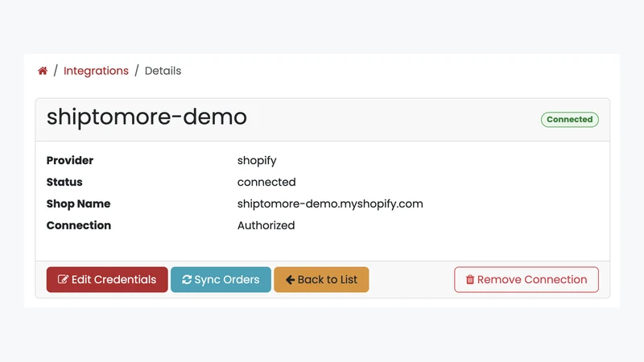644x362 pixels.
Task: Click the green Connected status badge
Action: pyautogui.click(x=570, y=119)
